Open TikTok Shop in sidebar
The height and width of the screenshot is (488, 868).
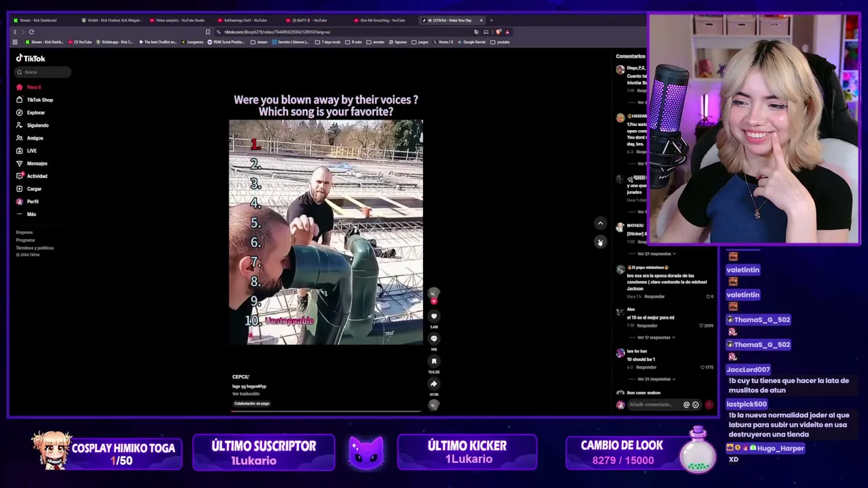[35, 100]
